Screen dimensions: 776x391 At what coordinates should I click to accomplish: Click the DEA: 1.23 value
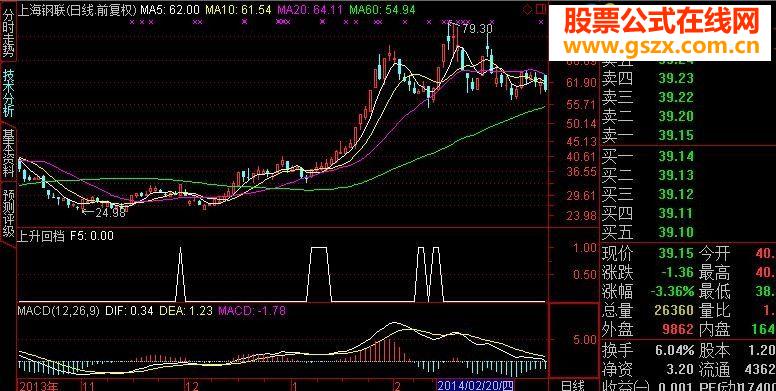coord(186,311)
